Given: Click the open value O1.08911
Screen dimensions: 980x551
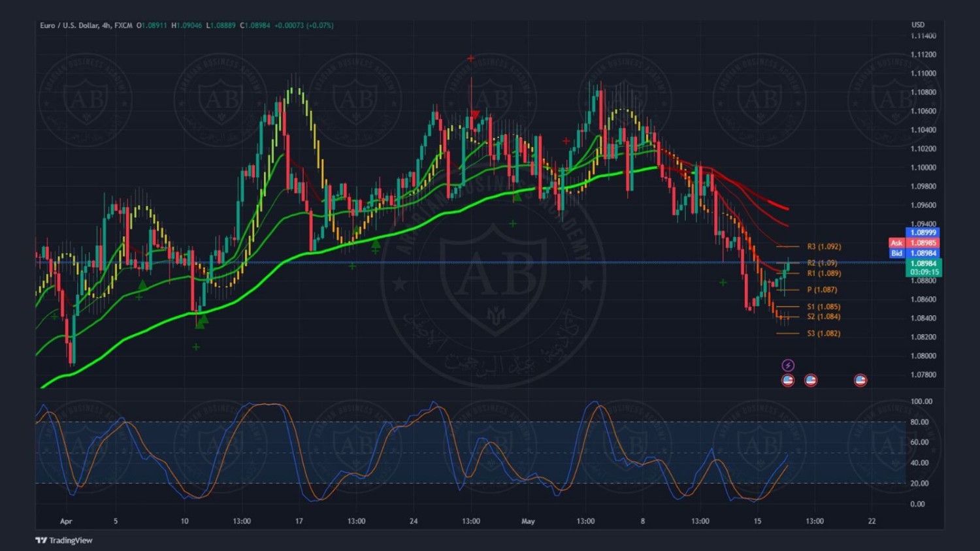Looking at the screenshot, I should pyautogui.click(x=152, y=25).
